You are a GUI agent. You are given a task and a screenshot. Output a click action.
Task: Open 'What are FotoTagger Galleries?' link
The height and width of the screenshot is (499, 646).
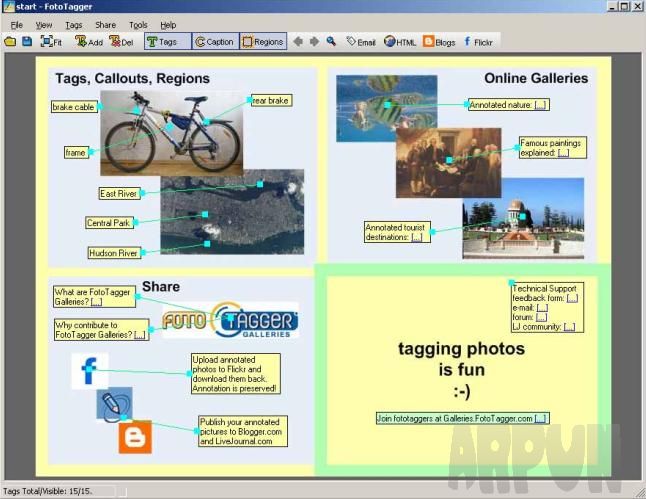point(96,302)
